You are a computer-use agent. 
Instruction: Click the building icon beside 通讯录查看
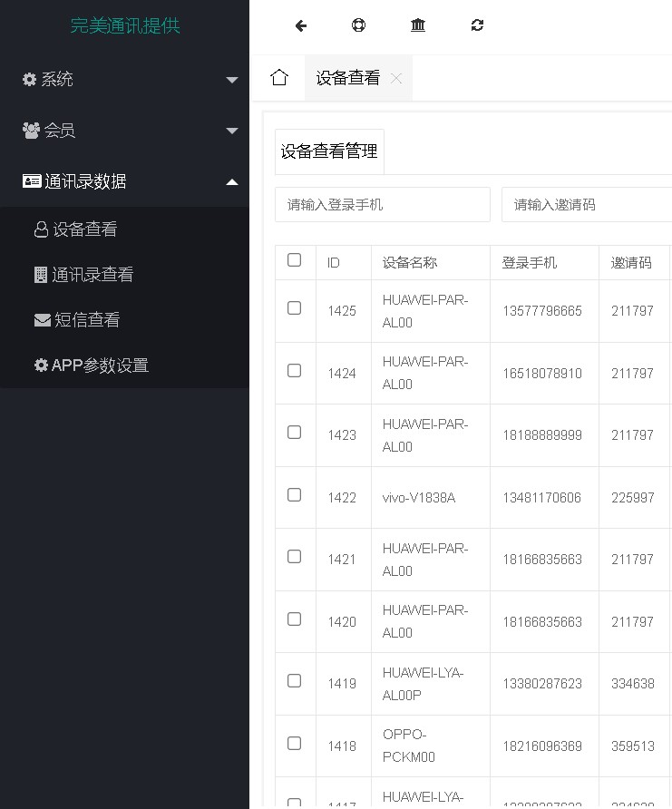point(41,275)
